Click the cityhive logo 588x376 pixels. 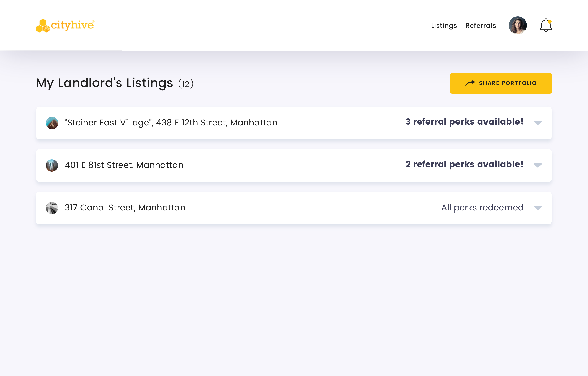[x=65, y=25]
